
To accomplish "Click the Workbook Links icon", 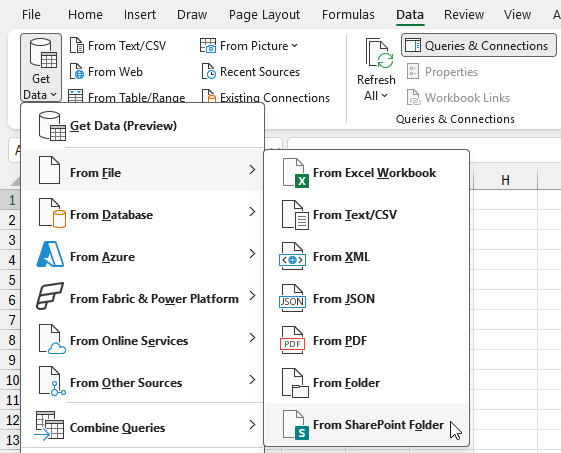I will [414, 97].
